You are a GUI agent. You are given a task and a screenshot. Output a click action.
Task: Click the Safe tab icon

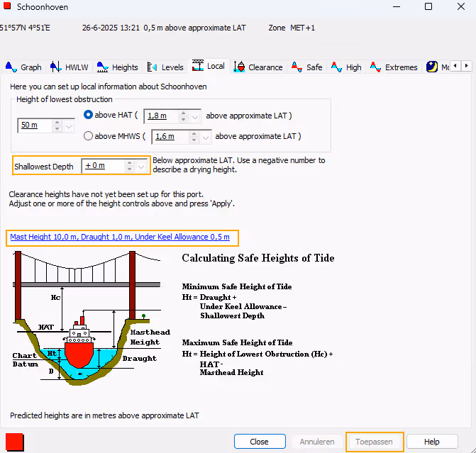click(297, 67)
